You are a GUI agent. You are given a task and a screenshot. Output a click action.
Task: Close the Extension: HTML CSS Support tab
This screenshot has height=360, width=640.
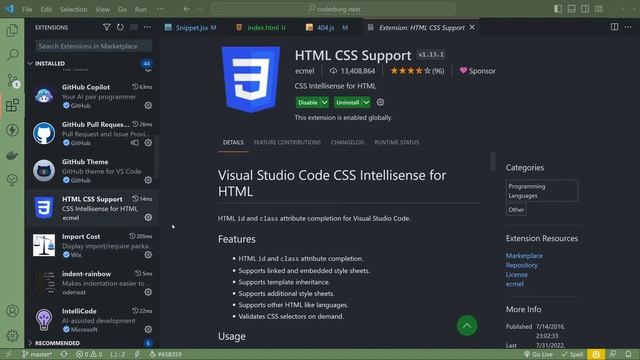coord(472,27)
